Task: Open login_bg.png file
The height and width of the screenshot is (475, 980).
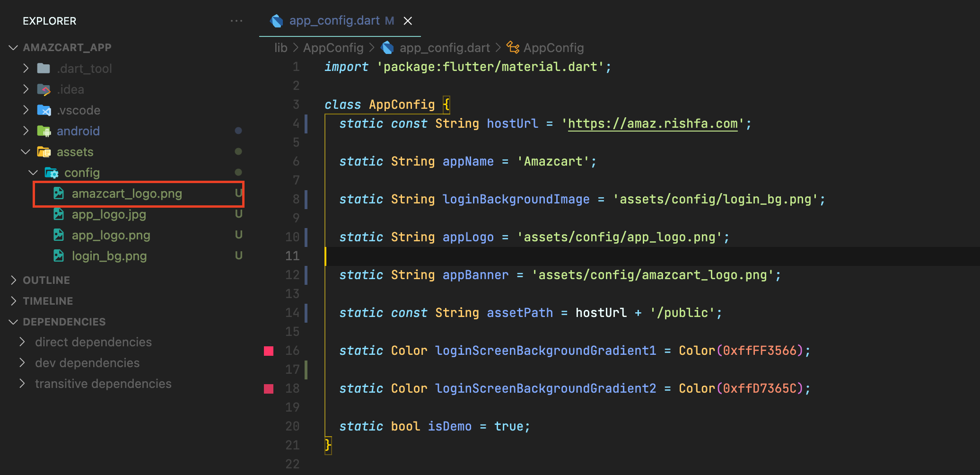Action: pos(109,256)
